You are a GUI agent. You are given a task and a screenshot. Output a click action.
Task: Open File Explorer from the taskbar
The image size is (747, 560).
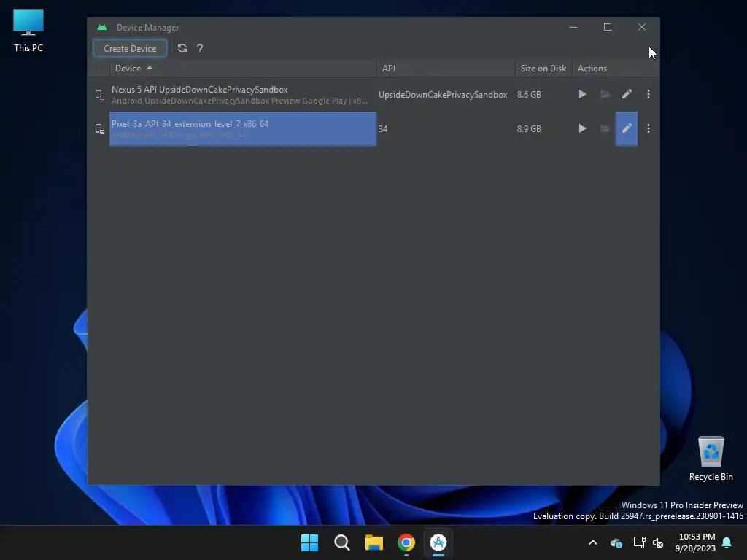pos(374,542)
